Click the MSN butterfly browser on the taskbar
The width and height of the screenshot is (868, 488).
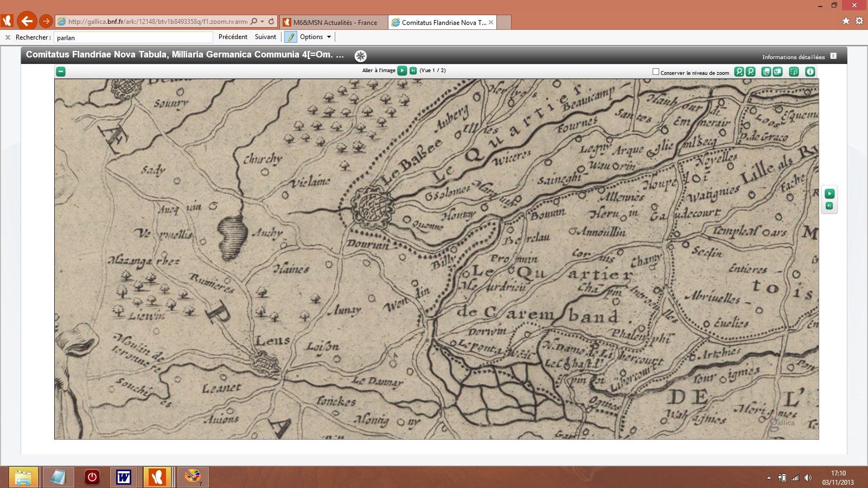157,477
